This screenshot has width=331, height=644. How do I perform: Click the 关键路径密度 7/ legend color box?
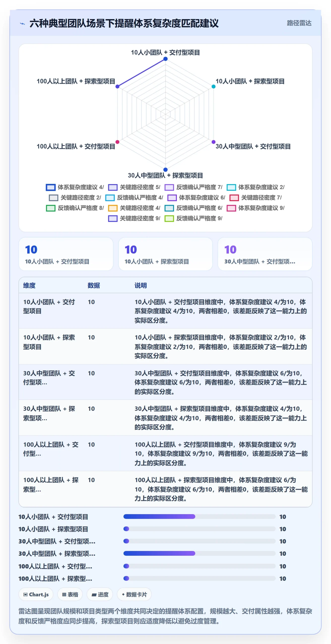pyautogui.click(x=234, y=198)
